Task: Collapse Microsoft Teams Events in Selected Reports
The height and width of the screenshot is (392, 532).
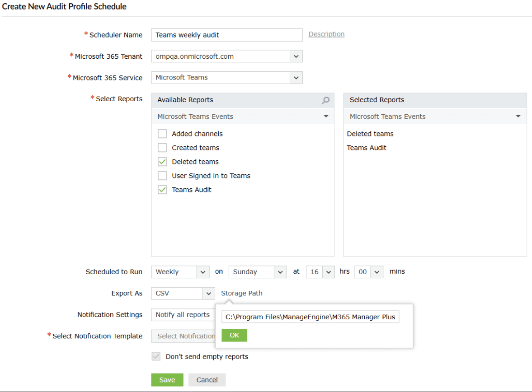Action: pyautogui.click(x=518, y=116)
